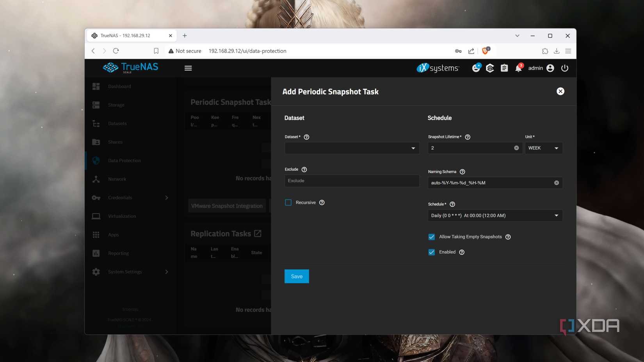The width and height of the screenshot is (644, 362).
Task: Open the Replication Tasks external link icon
Action: 258,234
